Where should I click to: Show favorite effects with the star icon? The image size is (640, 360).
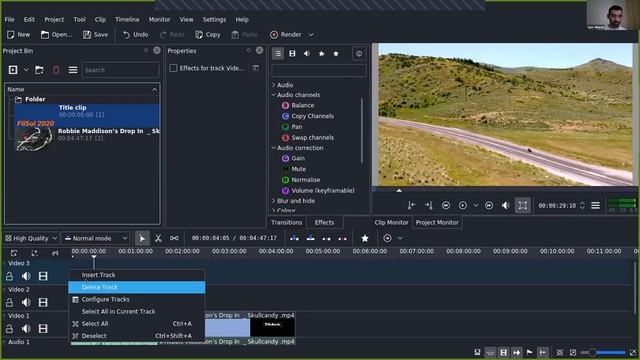pos(336,53)
